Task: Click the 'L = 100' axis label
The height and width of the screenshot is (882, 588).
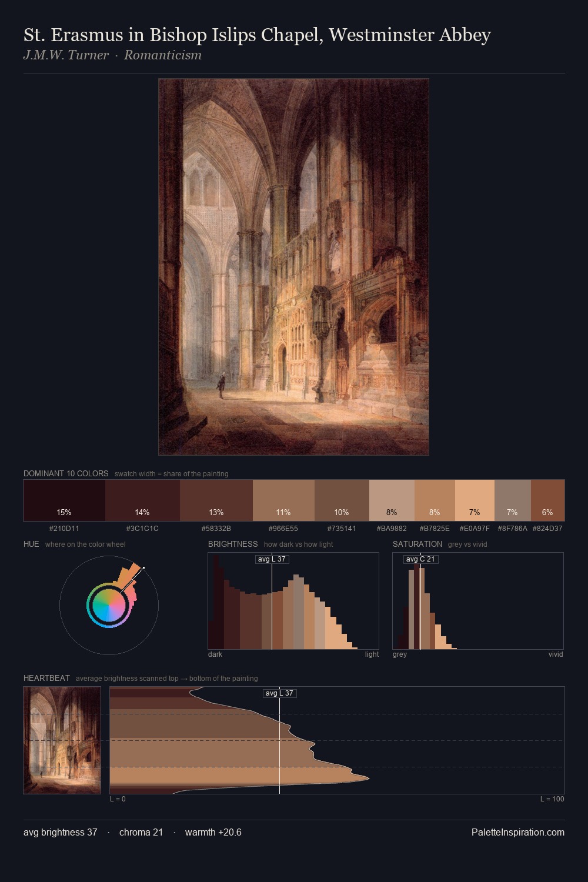Action: pyautogui.click(x=552, y=799)
